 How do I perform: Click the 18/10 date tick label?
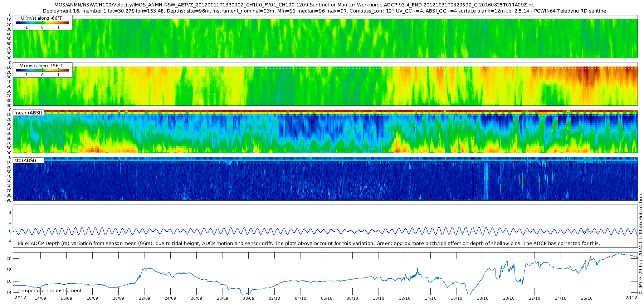483,298
